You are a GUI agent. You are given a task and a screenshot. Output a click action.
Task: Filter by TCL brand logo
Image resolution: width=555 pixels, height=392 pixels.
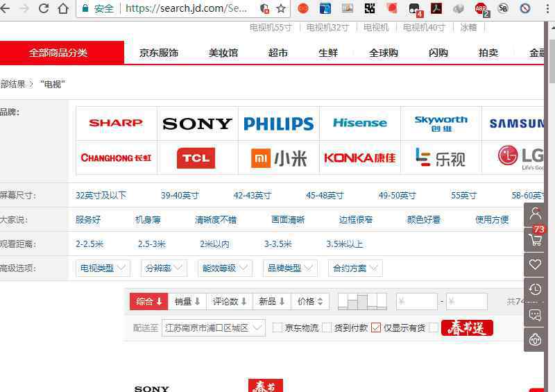(198, 157)
